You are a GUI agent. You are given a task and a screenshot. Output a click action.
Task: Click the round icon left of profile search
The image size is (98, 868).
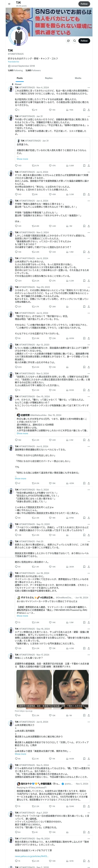pyautogui.click(x=68, y=41)
